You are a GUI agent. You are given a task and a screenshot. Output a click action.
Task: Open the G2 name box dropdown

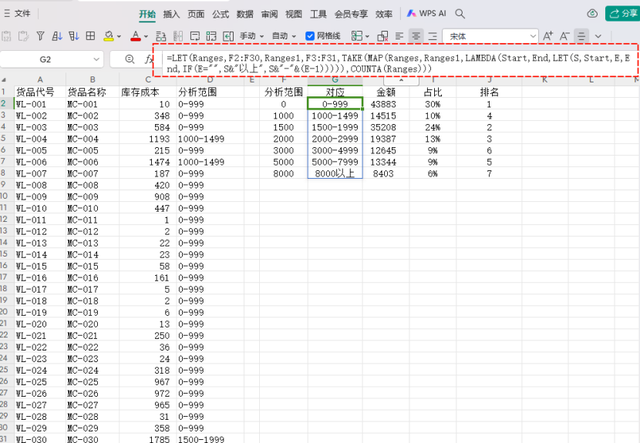coord(96,59)
